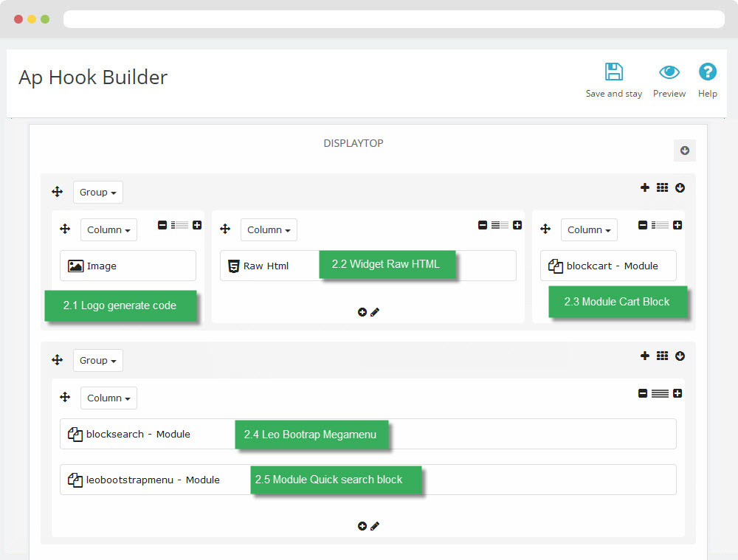Click the width indicator bars of the blockcart column
Viewport: 738px width, 560px height.
[x=660, y=225]
